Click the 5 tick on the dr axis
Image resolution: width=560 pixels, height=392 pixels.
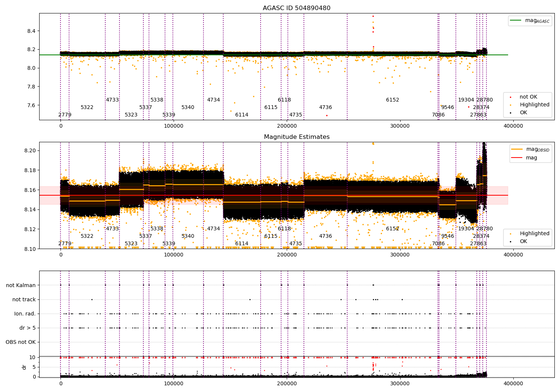(x=34, y=367)
